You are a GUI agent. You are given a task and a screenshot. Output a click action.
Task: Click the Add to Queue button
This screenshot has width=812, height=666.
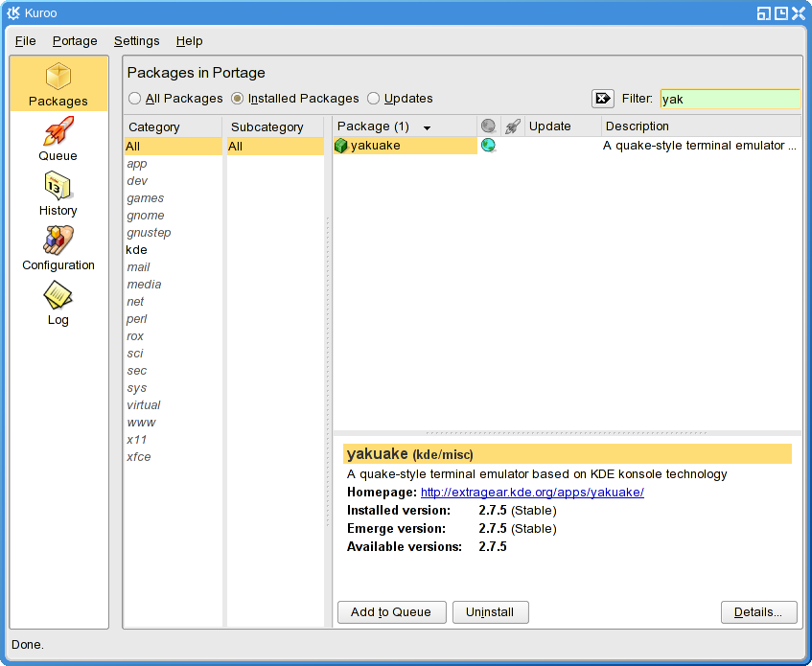[x=391, y=612]
